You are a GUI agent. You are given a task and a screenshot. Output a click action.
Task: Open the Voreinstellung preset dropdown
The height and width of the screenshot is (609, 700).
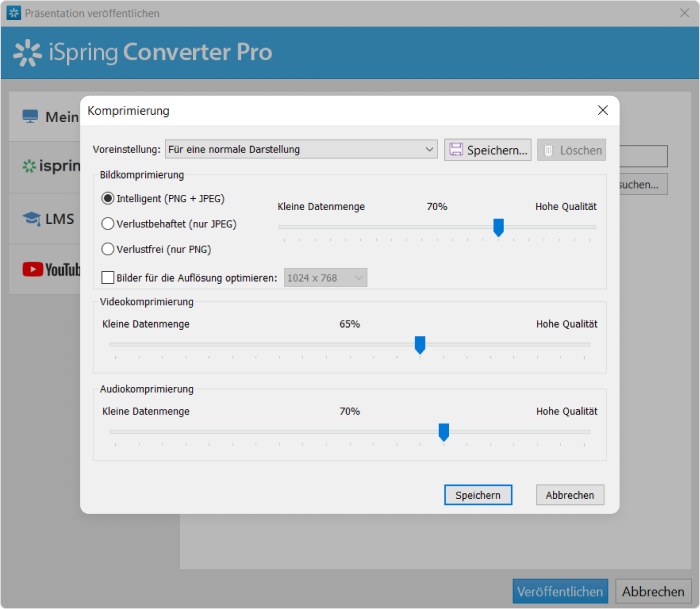pos(301,149)
